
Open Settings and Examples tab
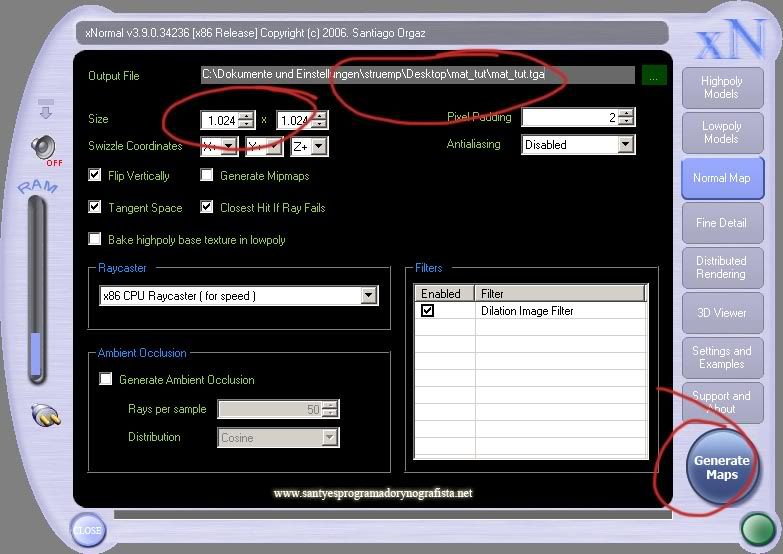point(722,358)
